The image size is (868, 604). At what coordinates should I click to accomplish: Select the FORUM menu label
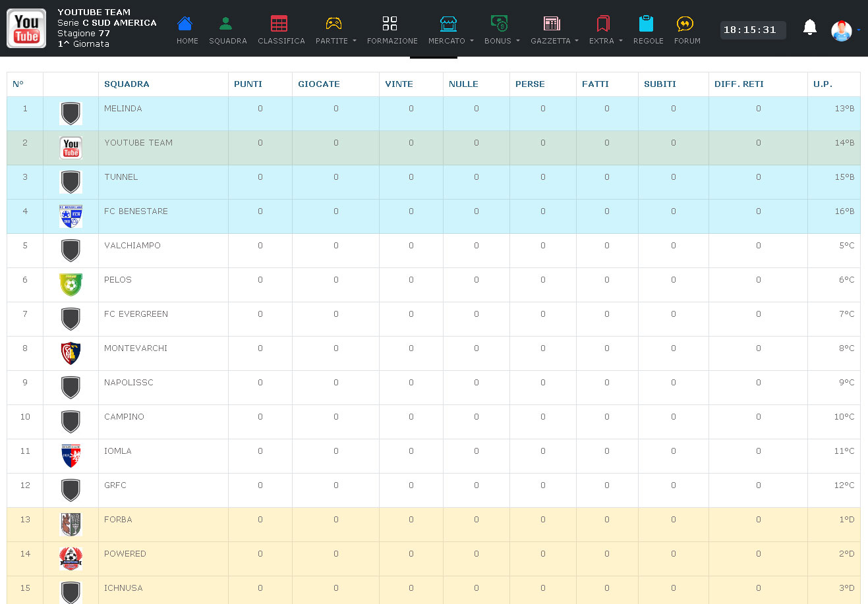pos(687,41)
